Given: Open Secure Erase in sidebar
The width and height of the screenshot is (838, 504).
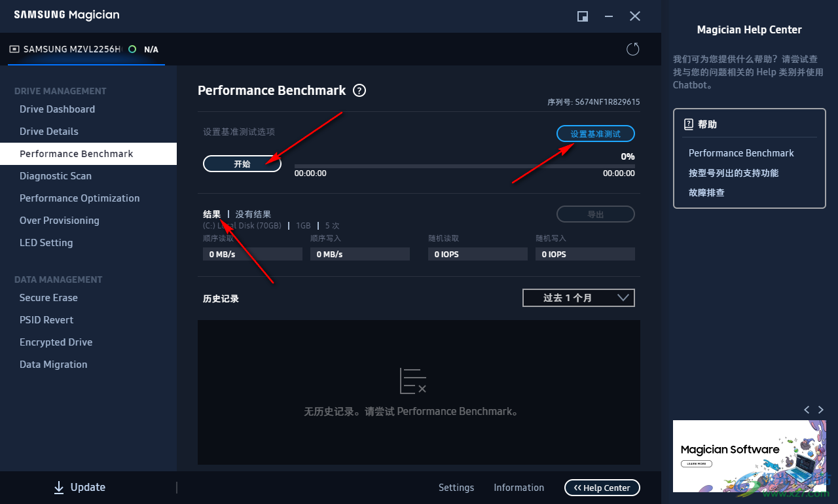Looking at the screenshot, I should pos(48,298).
